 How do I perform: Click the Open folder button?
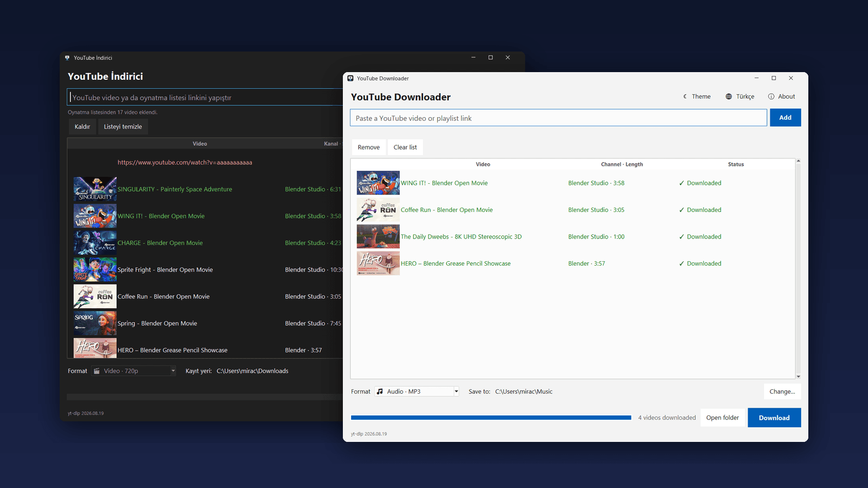pyautogui.click(x=722, y=418)
